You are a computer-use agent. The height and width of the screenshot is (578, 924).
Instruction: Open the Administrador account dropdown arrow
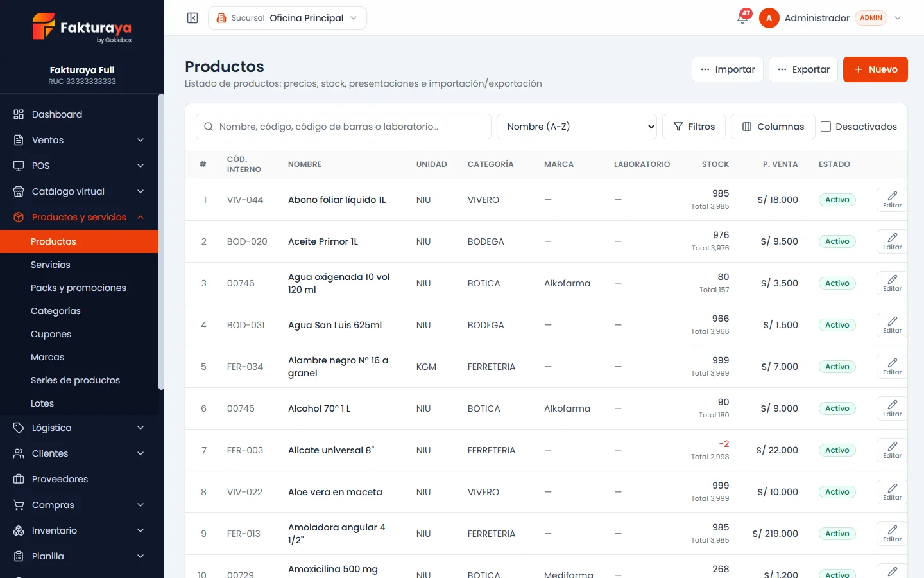point(898,18)
